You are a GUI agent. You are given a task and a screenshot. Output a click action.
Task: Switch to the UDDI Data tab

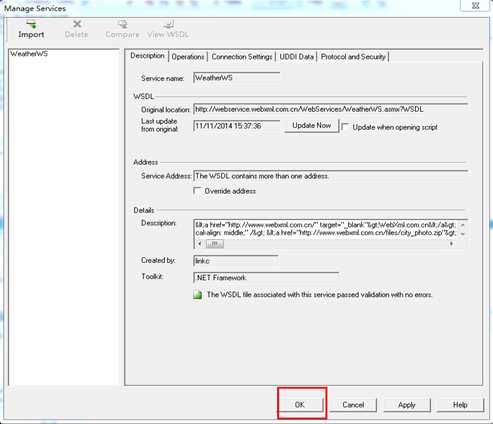point(296,57)
